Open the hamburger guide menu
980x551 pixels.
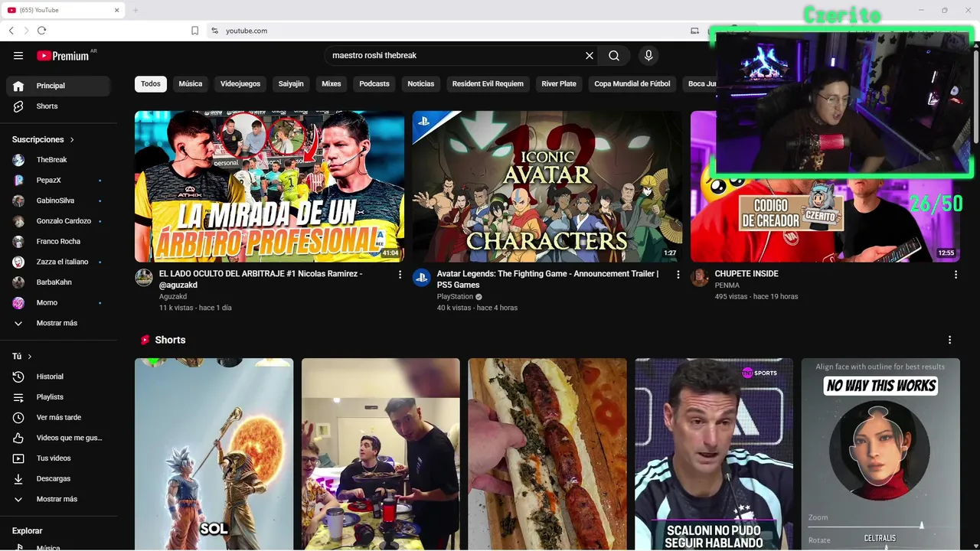[x=18, y=55]
